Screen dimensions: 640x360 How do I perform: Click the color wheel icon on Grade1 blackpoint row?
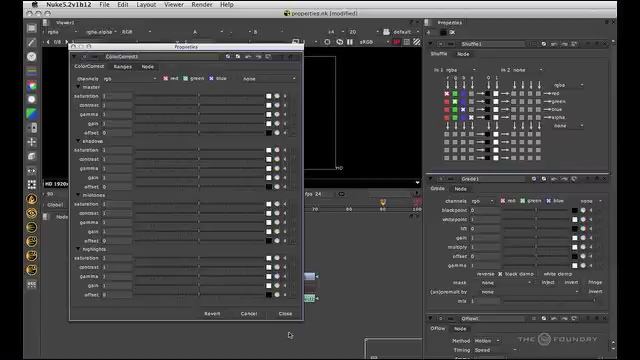[x=583, y=210]
